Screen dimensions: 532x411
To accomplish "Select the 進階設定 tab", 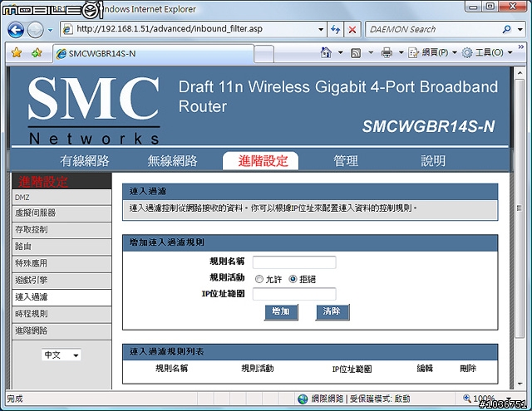I will click(x=260, y=160).
